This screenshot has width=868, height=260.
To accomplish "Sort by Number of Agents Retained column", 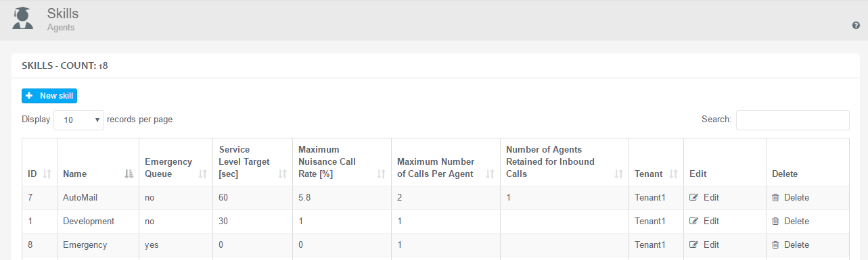I will 618,174.
